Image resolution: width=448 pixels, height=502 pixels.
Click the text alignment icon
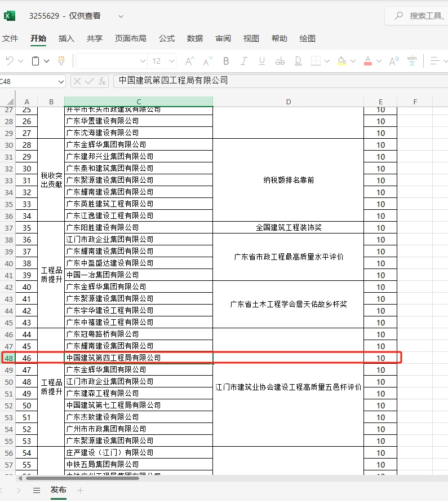pos(434,61)
